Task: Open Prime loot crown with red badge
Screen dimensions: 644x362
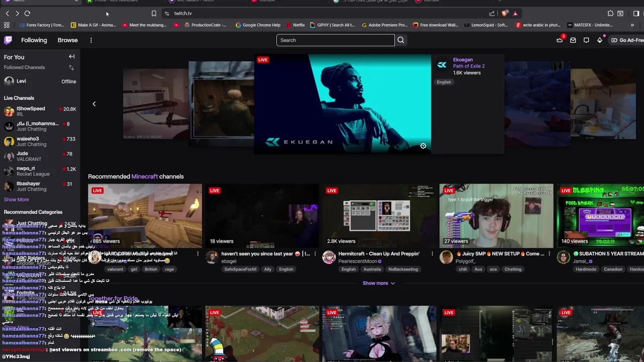Action: (x=559, y=40)
